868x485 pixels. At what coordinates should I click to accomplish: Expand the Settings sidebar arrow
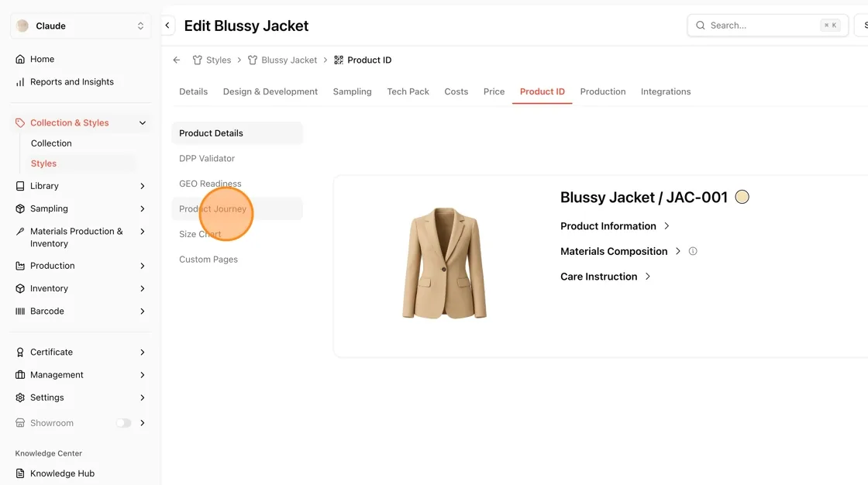pos(143,397)
